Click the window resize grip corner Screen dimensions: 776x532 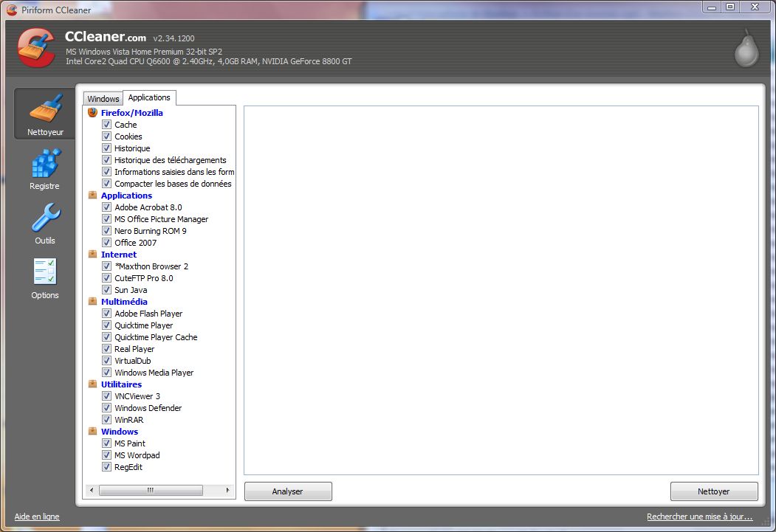(765, 521)
